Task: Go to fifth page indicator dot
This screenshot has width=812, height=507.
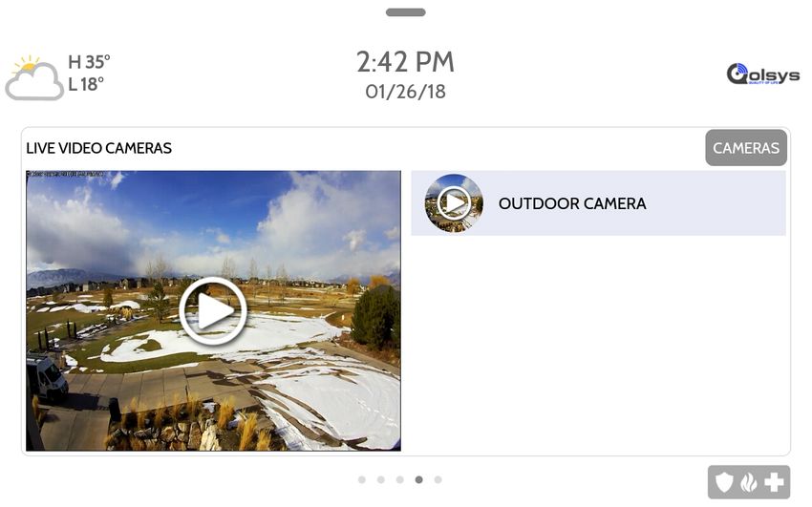Action: pyautogui.click(x=438, y=479)
